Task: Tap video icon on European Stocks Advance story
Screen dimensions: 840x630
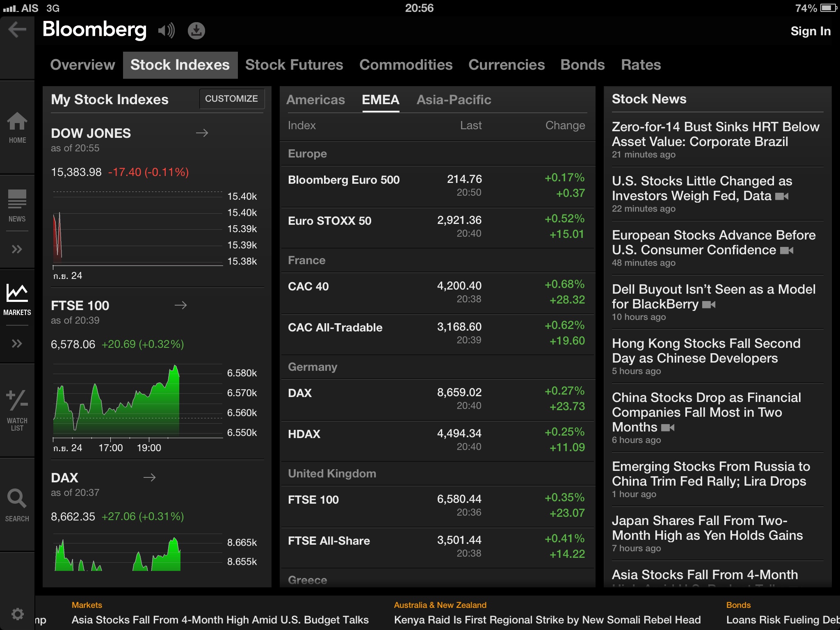Action: point(786,251)
